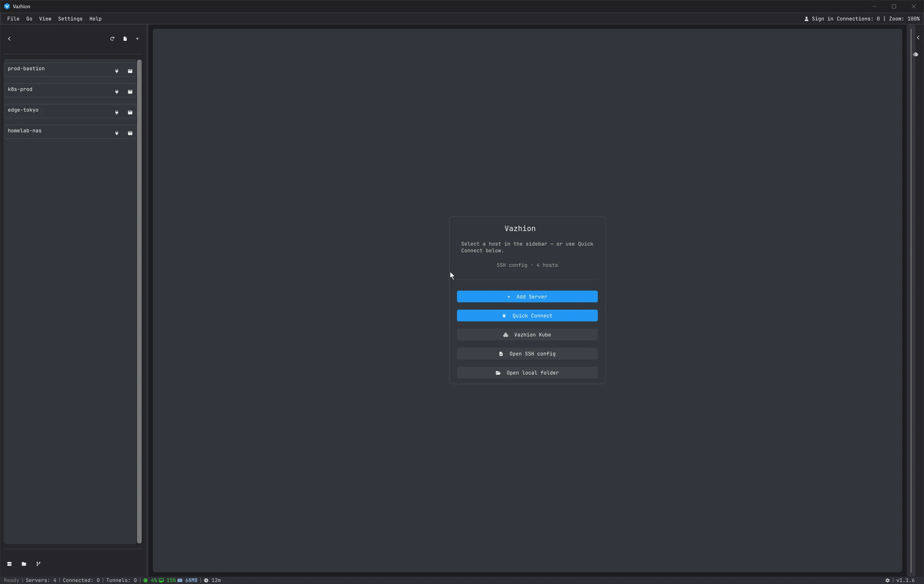The width and height of the screenshot is (924, 584).
Task: Launch Vazhion Kube
Action: (x=527, y=335)
